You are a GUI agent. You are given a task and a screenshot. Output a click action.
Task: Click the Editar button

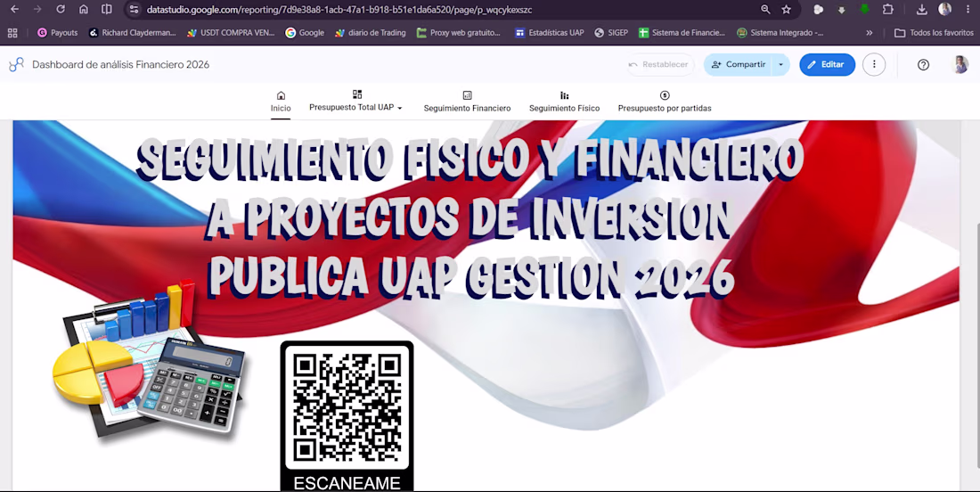[827, 64]
